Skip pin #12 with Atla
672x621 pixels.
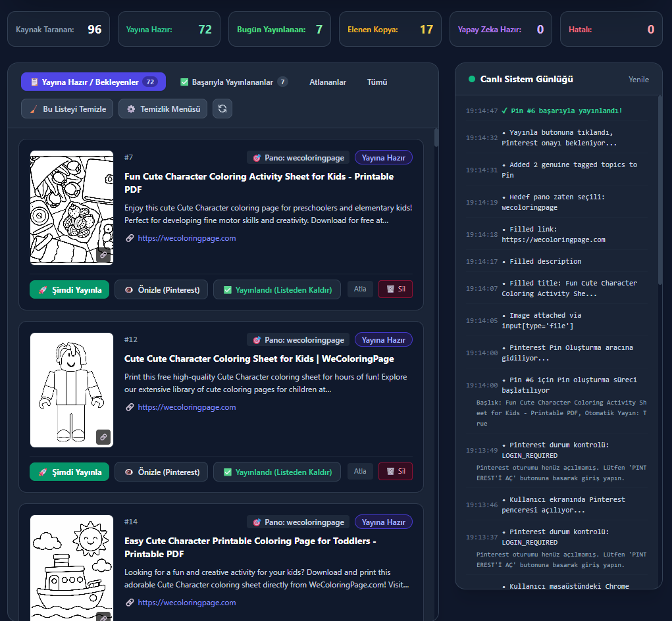[360, 471]
